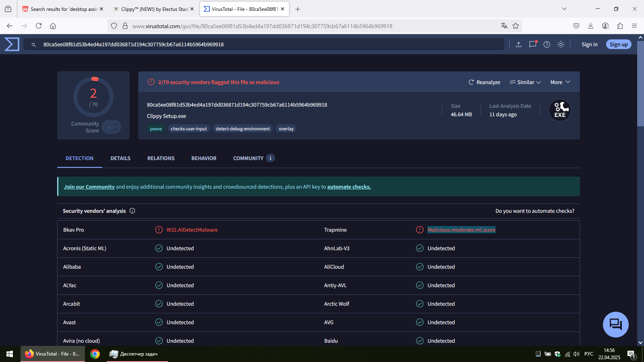Image resolution: width=644 pixels, height=362 pixels.
Task: Open the Pocket save icon
Action: pos(576,26)
